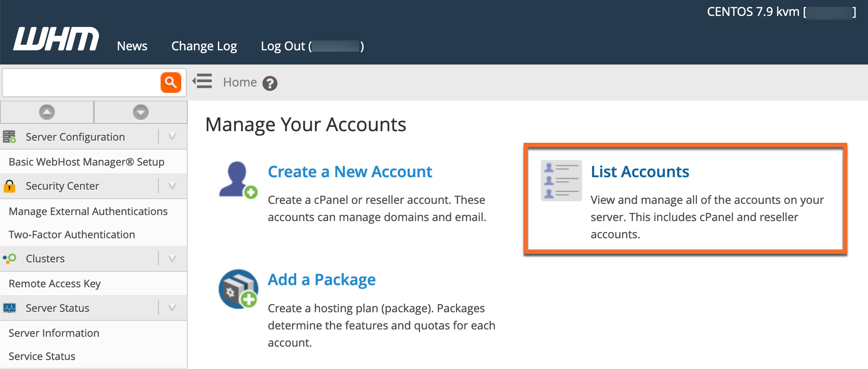This screenshot has height=369, width=868.
Task: Toggle the sidebar collapse menu icon
Action: 202,81
